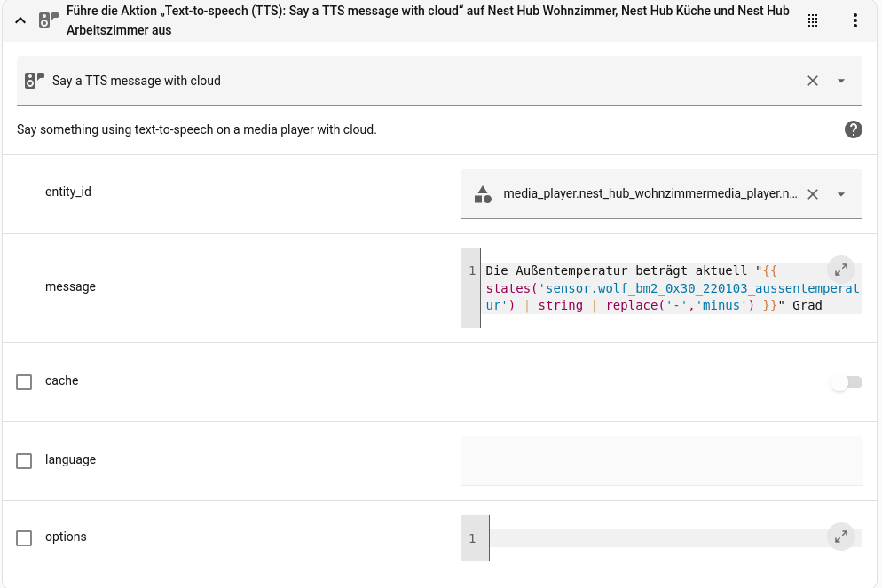882x588 pixels.
Task: Click the speaker icon in action header
Action: coord(49,20)
